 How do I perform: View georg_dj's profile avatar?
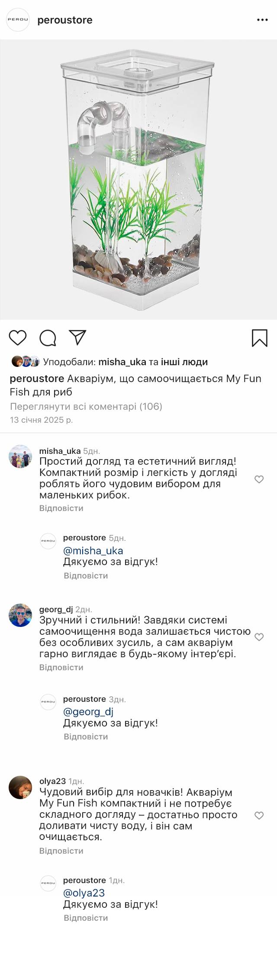click(20, 615)
